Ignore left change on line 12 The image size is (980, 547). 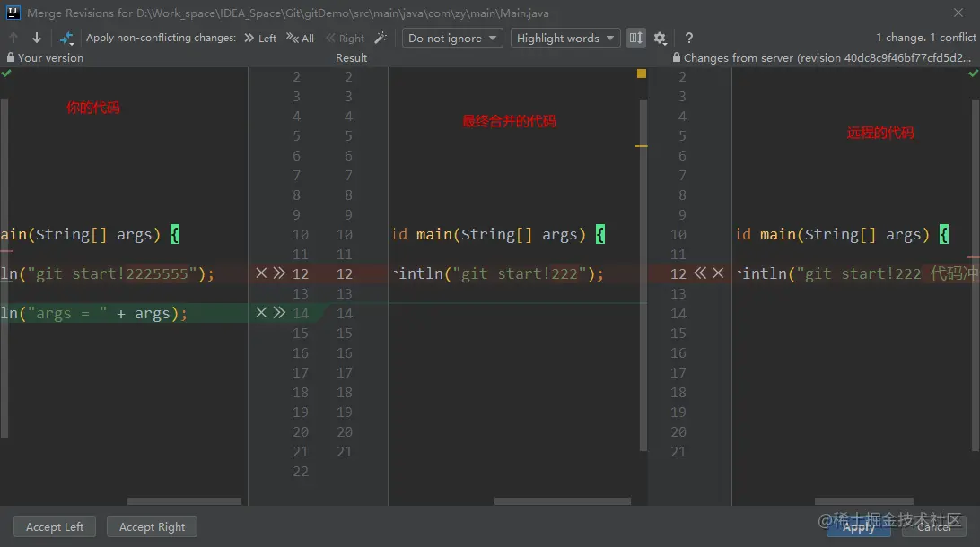(261, 273)
